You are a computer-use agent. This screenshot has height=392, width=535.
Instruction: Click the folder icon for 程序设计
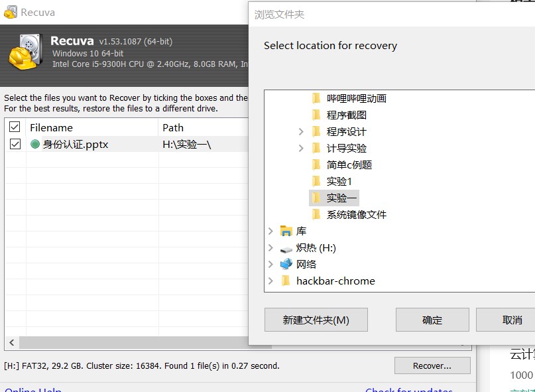(x=316, y=131)
